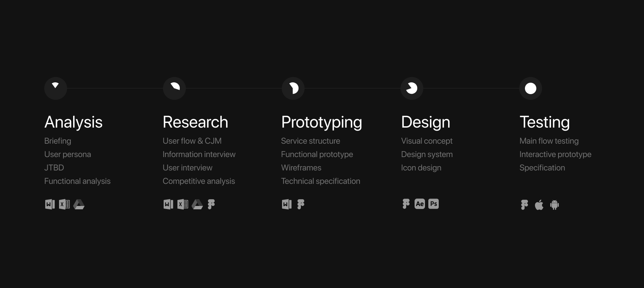This screenshot has width=644, height=288.
Task: Click the Excel icon under Analysis
Action: click(x=64, y=204)
